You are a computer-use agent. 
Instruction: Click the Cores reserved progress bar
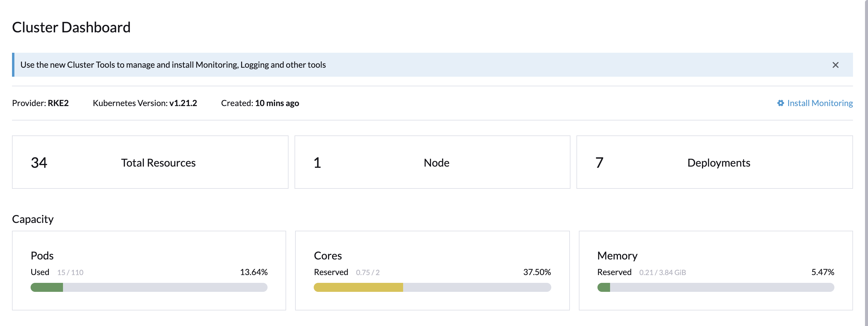coord(432,287)
